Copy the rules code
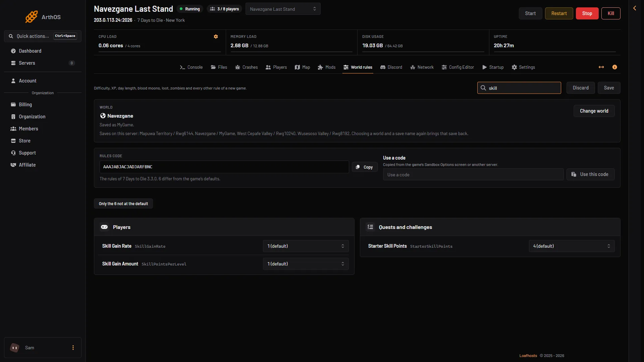 365,167
